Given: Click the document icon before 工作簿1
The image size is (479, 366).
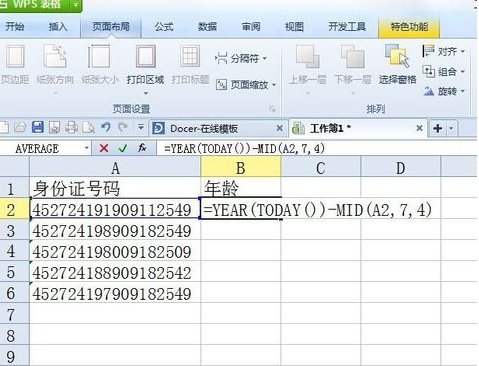Looking at the screenshot, I should (298, 128).
